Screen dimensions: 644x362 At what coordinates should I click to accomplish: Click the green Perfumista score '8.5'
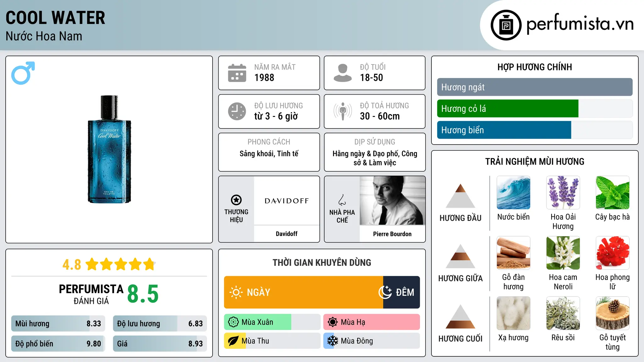pyautogui.click(x=143, y=294)
